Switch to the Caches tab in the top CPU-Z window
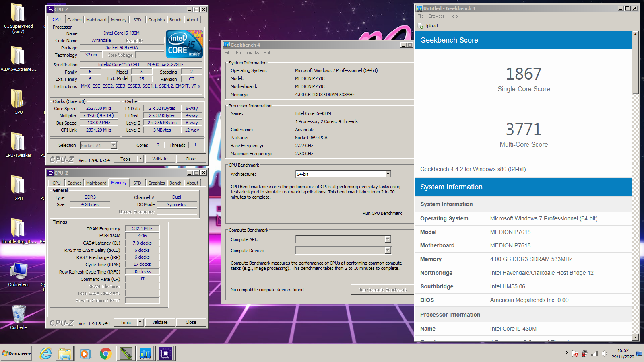Viewport: 644px width, 362px height. (74, 20)
